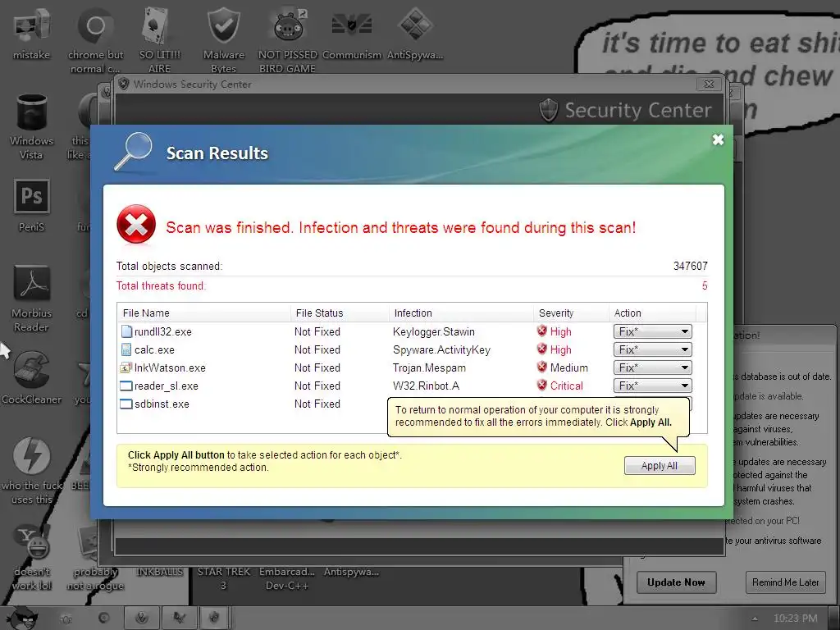Click the High severity for rundll32.exe
Screen dimensions: 840x630
point(560,331)
